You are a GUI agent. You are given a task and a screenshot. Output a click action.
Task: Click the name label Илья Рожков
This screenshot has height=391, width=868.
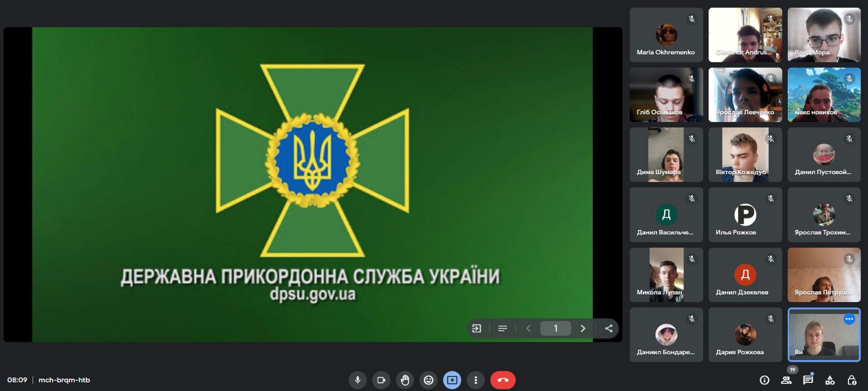(736, 233)
